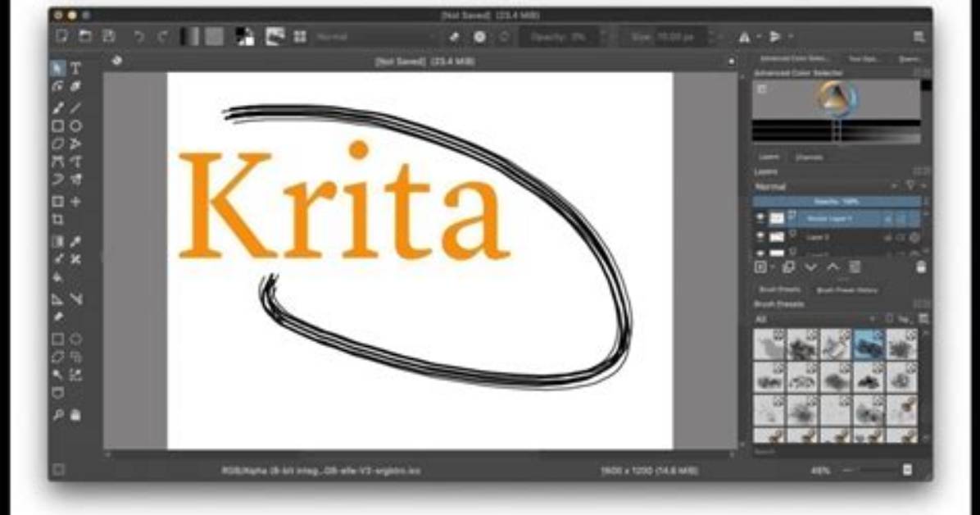Viewport: 980px width, 515px height.
Task: Select the Line tool
Action: click(75, 107)
